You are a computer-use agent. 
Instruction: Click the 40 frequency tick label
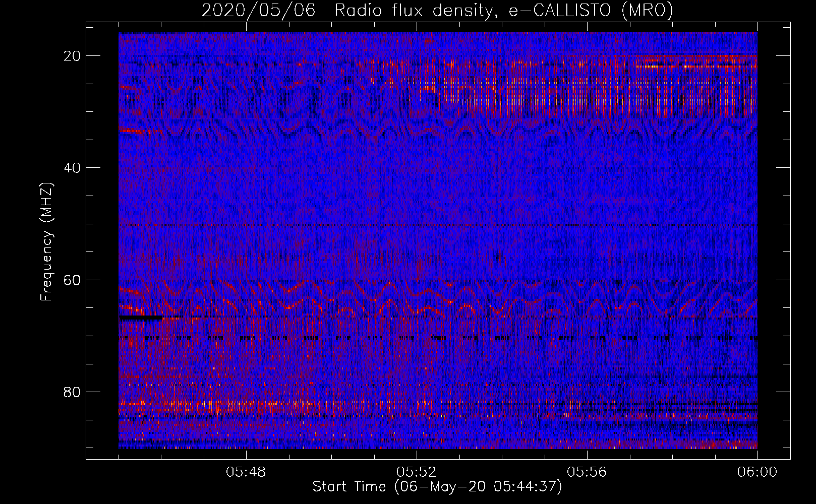coord(73,168)
